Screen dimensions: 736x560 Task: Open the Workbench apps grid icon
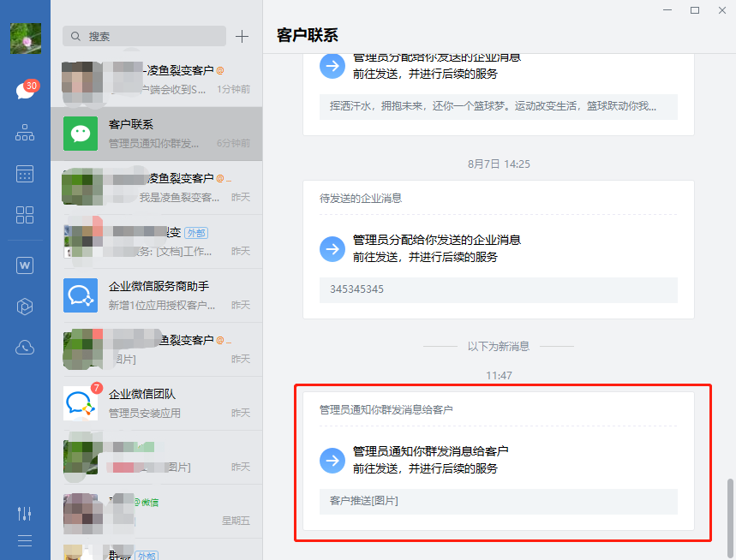(x=25, y=215)
